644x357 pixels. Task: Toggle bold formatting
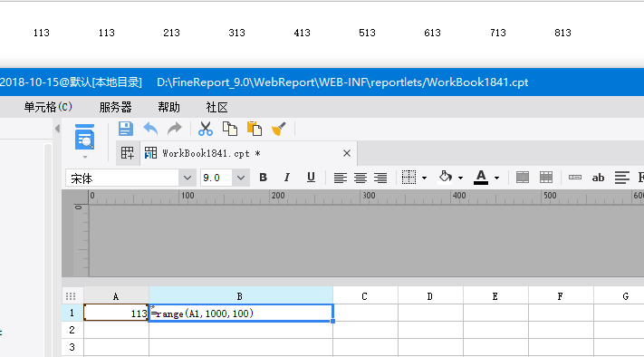264,178
